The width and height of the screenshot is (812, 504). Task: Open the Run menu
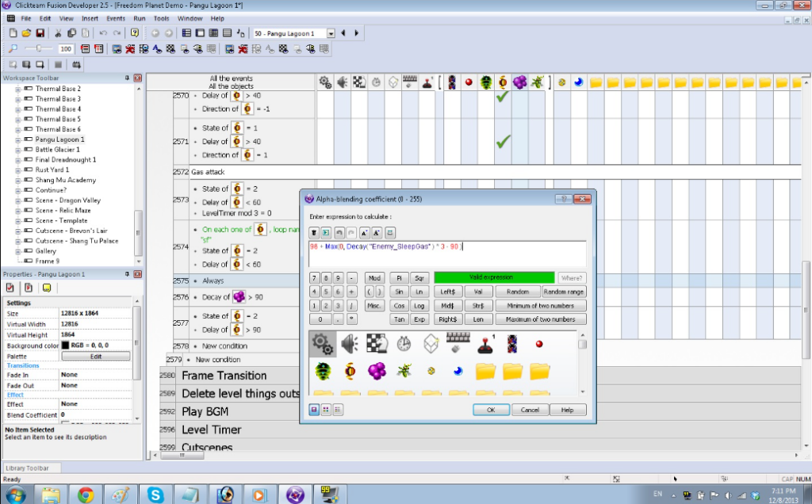pos(140,17)
